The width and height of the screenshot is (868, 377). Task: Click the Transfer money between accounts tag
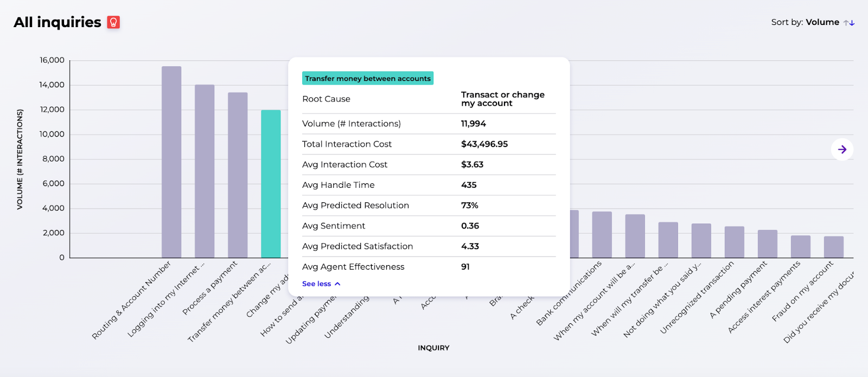coord(368,79)
